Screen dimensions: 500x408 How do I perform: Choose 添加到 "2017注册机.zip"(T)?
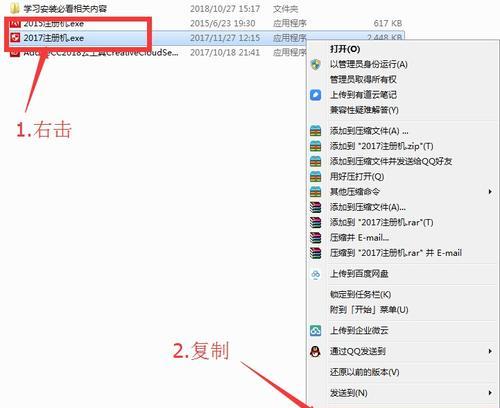[x=381, y=146]
